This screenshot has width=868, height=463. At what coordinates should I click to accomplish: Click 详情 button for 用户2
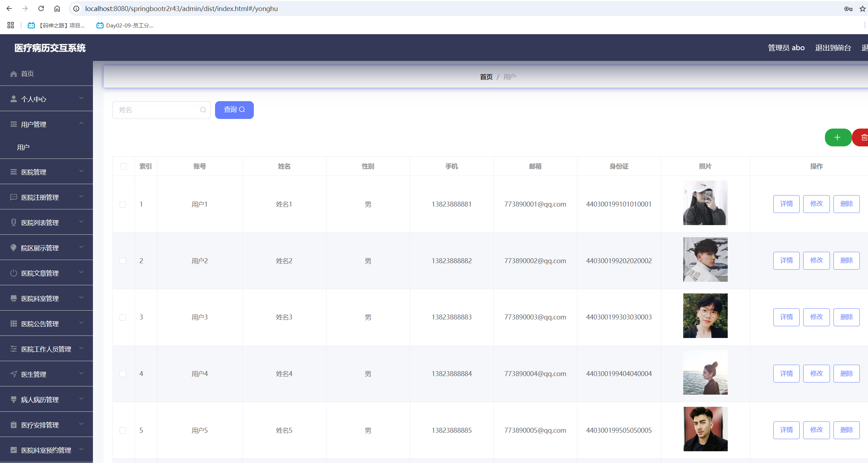[x=786, y=260]
